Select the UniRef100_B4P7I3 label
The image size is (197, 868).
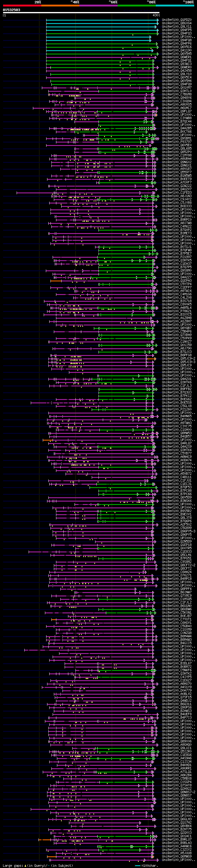(x=177, y=717)
